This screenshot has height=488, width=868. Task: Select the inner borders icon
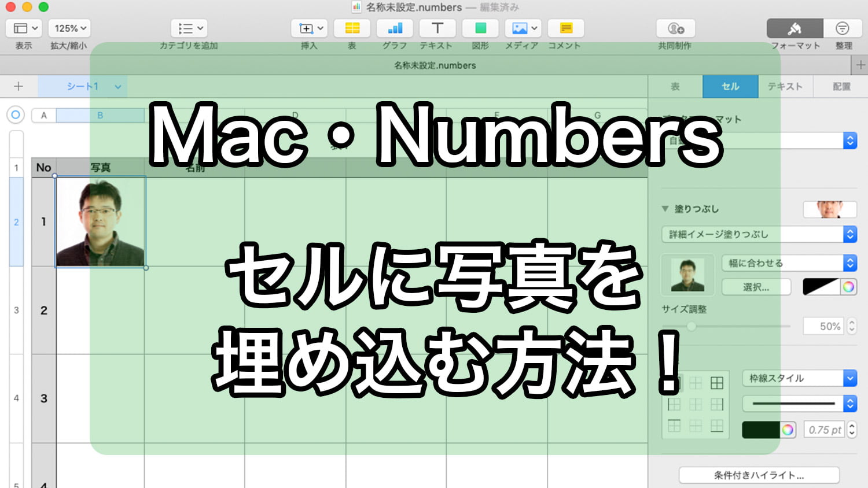pos(696,383)
